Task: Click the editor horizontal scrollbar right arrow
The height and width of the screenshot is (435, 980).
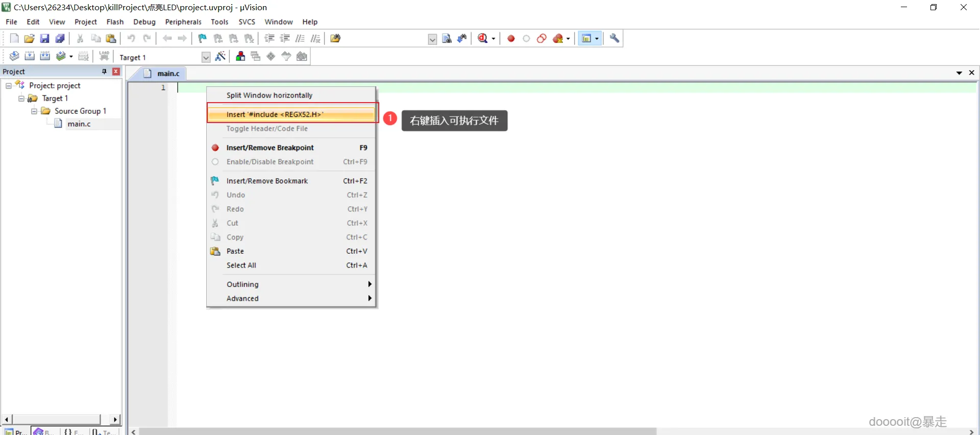Action: [971, 432]
